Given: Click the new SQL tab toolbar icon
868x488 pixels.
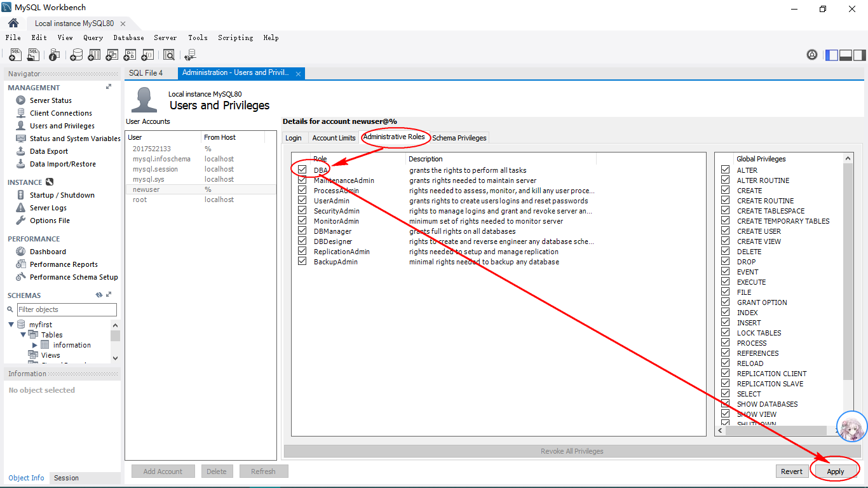Looking at the screenshot, I should [x=15, y=55].
